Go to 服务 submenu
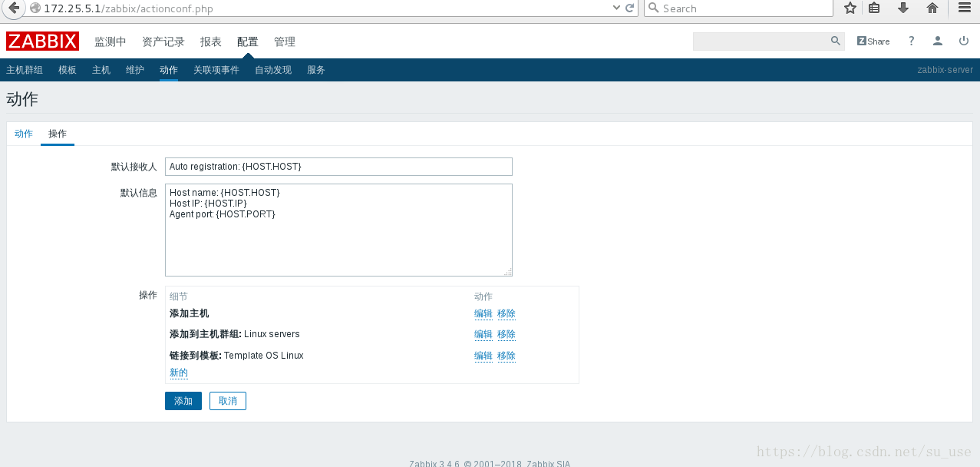 (x=316, y=70)
